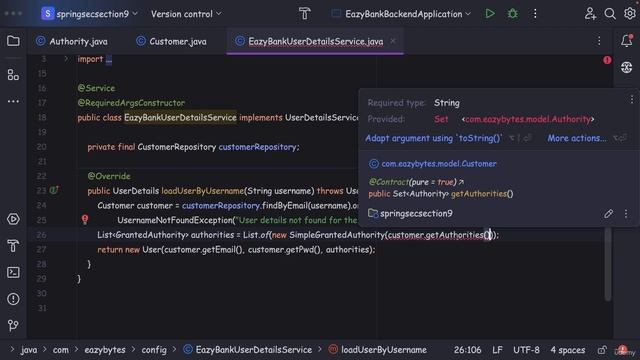Viewport: 640px width, 360px height.
Task: Edit documentation popup with the pencil icon
Action: [x=608, y=213]
